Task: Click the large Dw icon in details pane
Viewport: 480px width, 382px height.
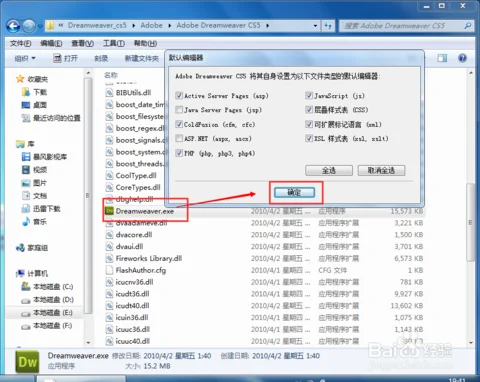Action: (27, 361)
